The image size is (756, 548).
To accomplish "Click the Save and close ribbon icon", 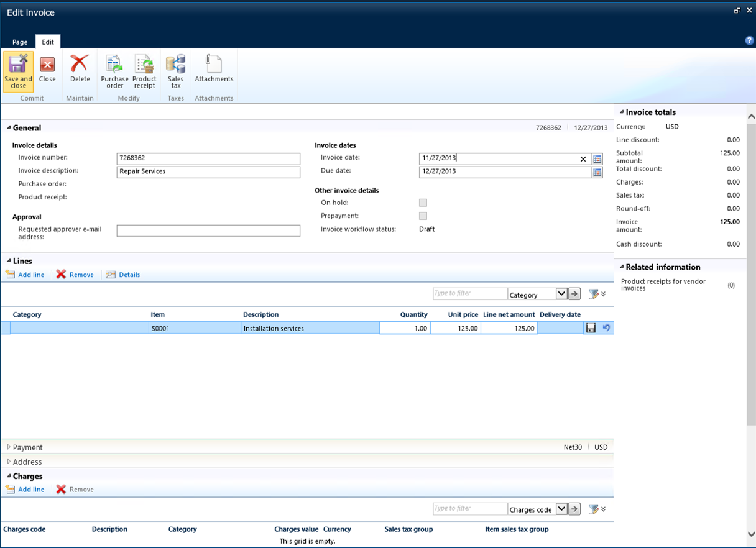I will tap(18, 71).
